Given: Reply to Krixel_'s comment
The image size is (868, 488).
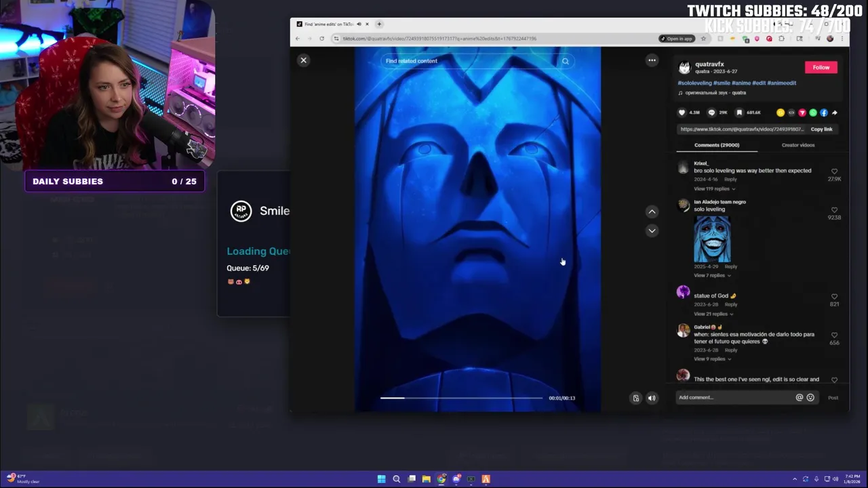Looking at the screenshot, I should tap(730, 179).
